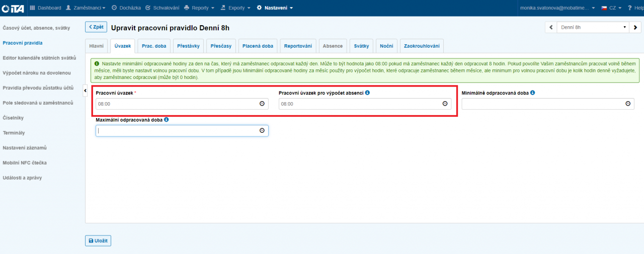Open the Denní 8h rule dropdown
Image resolution: width=644 pixels, height=254 pixels.
592,27
